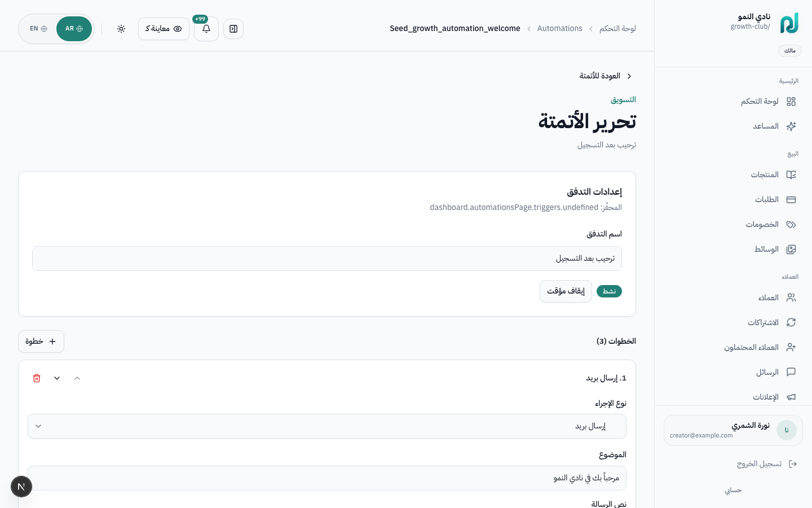The height and width of the screenshot is (508, 812).
Task: Open الرسائل sidebar item
Action: [733, 373]
